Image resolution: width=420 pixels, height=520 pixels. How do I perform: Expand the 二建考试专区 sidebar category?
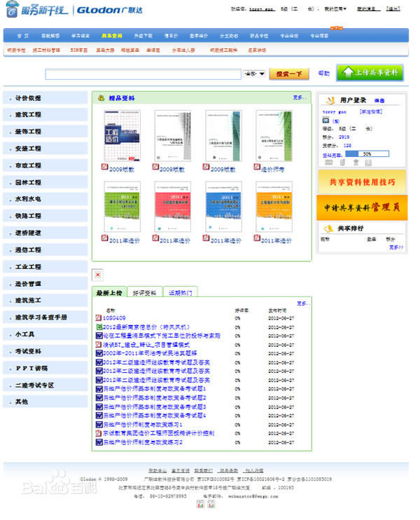pyautogui.click(x=45, y=385)
